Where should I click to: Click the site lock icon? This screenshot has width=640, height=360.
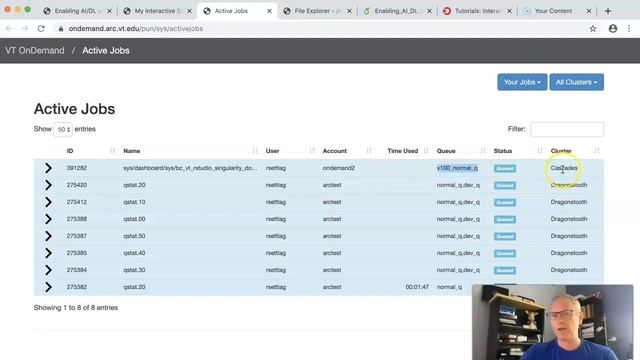pyautogui.click(x=60, y=29)
